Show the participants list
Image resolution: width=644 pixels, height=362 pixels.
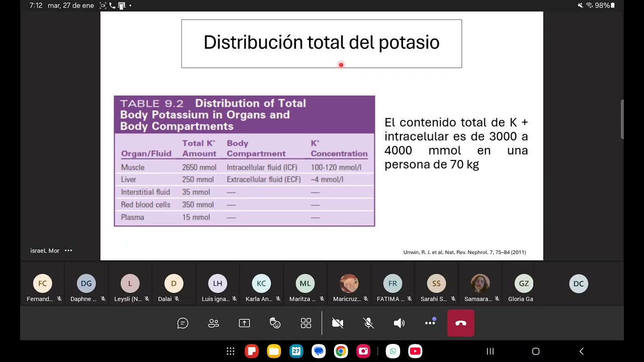213,323
